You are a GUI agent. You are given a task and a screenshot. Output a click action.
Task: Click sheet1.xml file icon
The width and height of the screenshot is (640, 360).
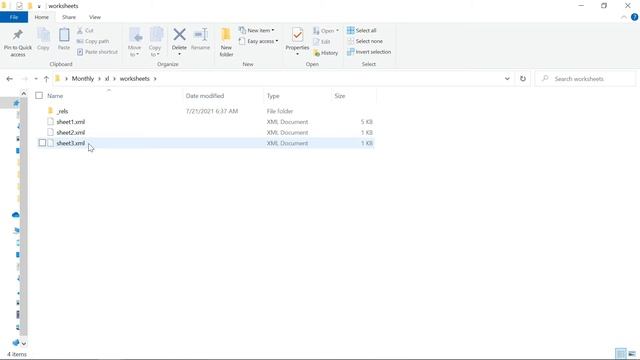point(50,122)
